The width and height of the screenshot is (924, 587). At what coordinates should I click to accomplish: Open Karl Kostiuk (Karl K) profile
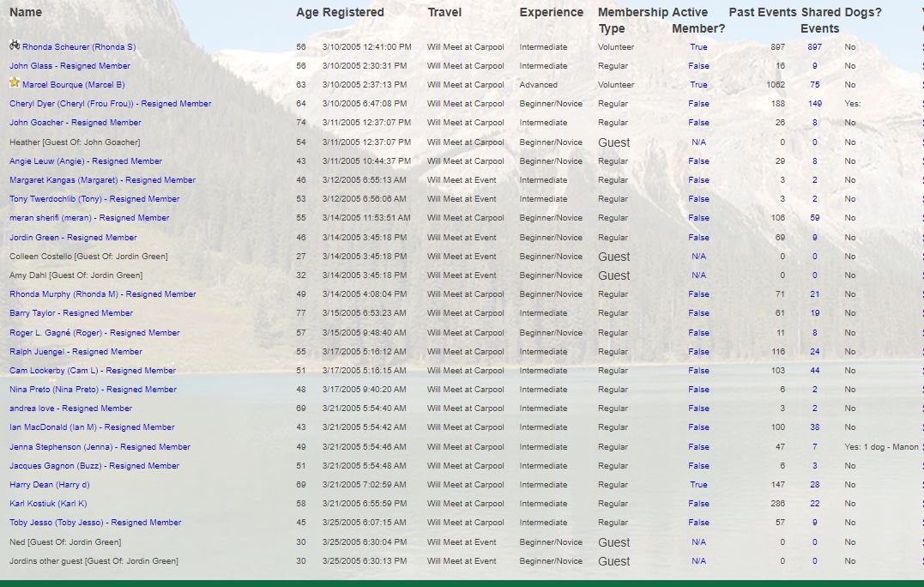(x=48, y=504)
